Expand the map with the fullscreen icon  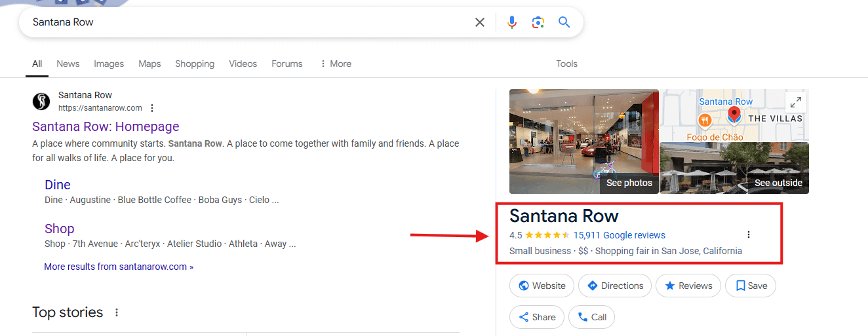(795, 102)
